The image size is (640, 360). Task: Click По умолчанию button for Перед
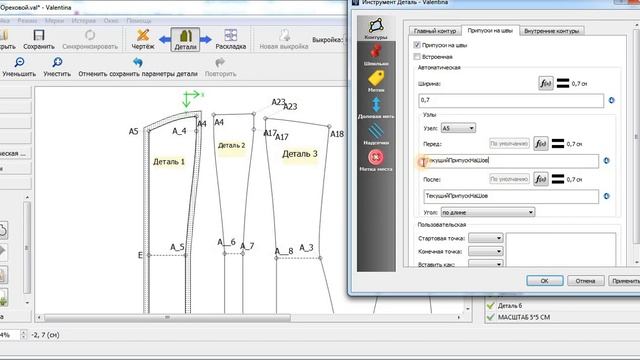(x=509, y=144)
